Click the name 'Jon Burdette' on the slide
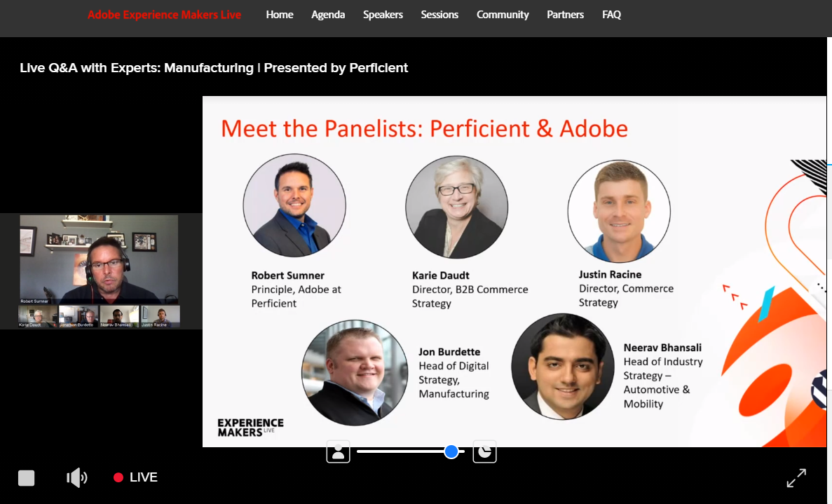This screenshot has width=832, height=504. (449, 352)
